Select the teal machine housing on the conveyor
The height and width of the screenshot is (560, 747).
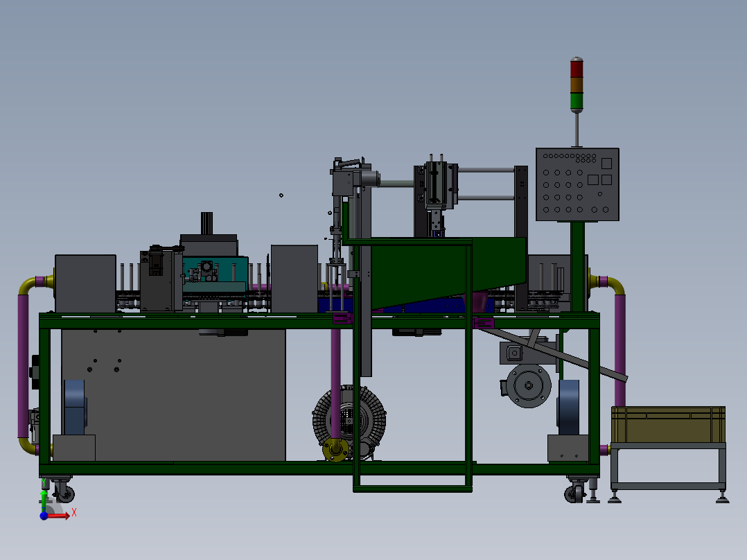pyautogui.click(x=216, y=274)
